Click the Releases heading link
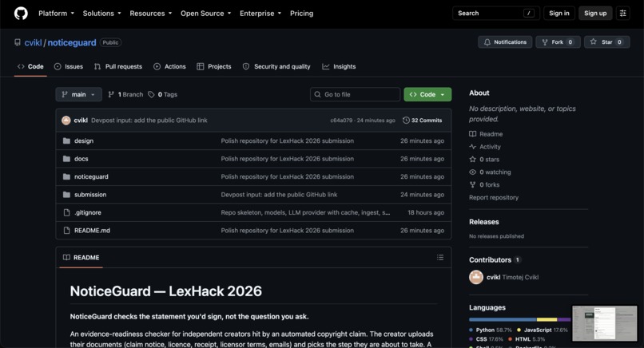The width and height of the screenshot is (644, 348). [x=484, y=222]
